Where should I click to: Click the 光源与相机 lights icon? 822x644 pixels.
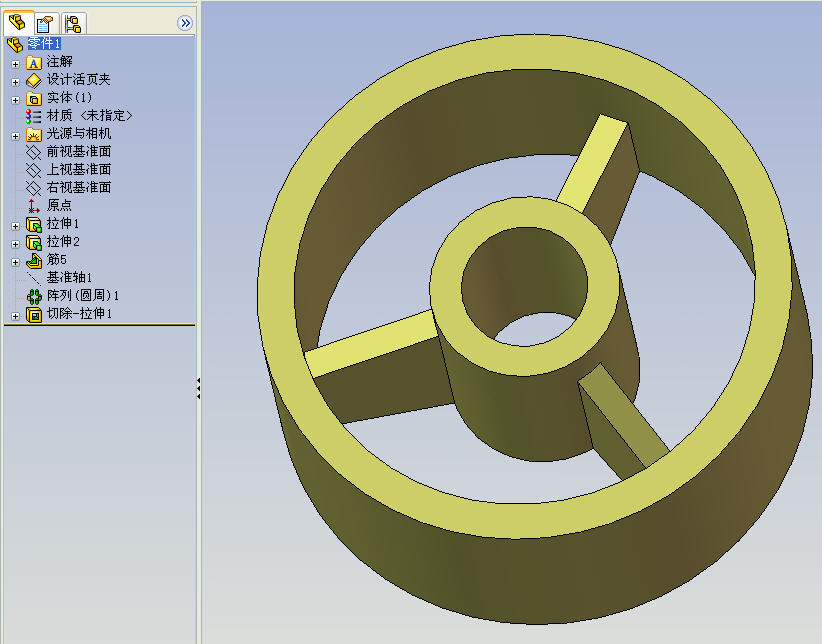point(34,135)
